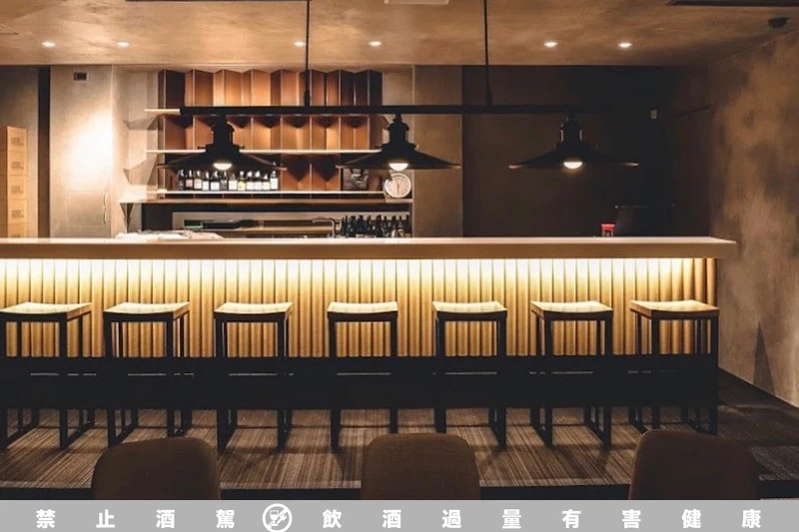Viewport: 799px width, 532px height.
Task: Click the stacked wooden boxes on left wall
Action: coord(14,180)
